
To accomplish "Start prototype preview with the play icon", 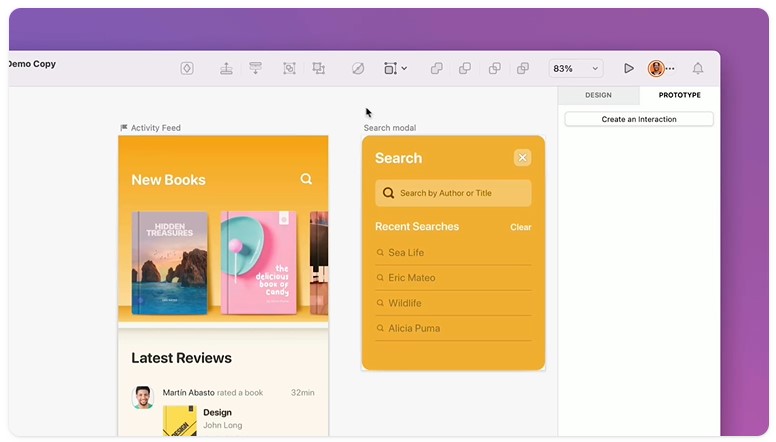I will (x=629, y=68).
